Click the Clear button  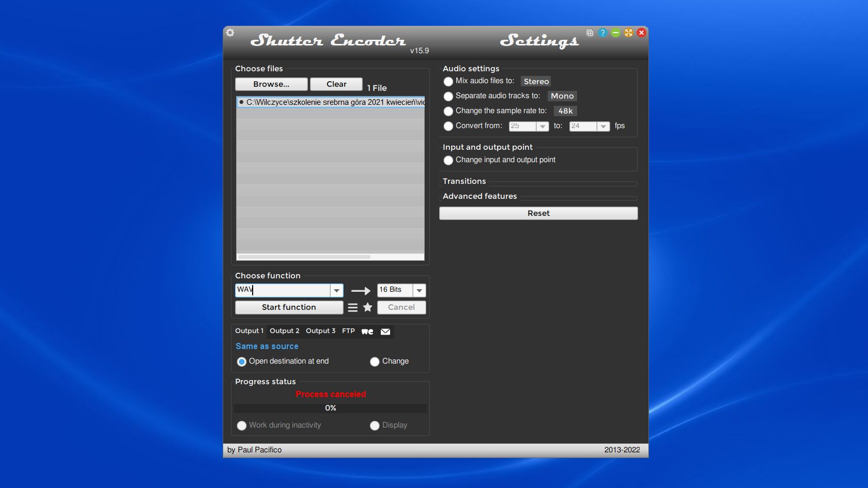click(x=336, y=84)
